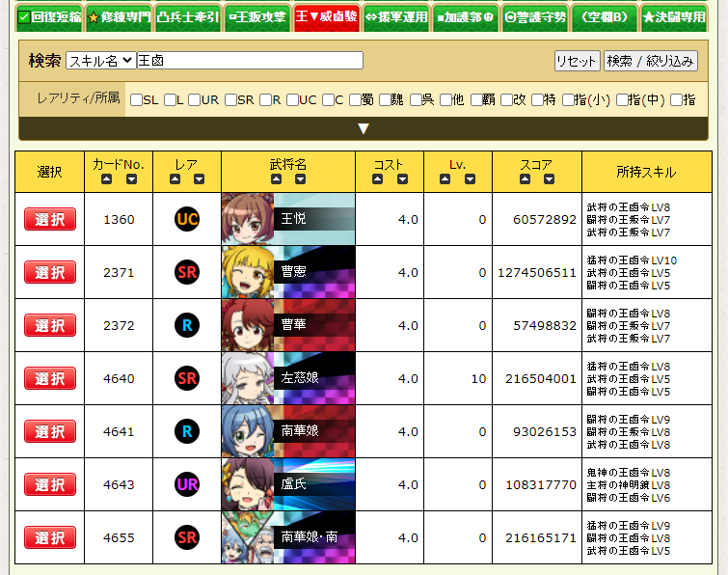Click R rarity badge of card 2372

point(187,325)
